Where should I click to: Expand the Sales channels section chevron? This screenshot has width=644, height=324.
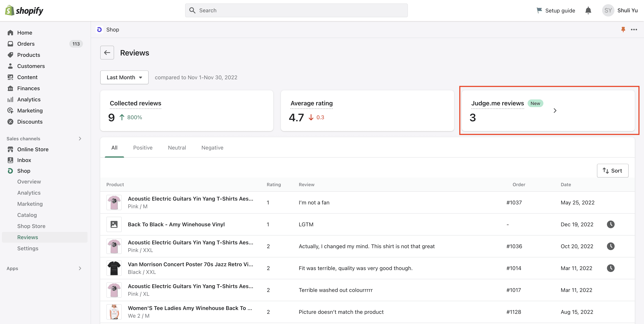point(80,139)
